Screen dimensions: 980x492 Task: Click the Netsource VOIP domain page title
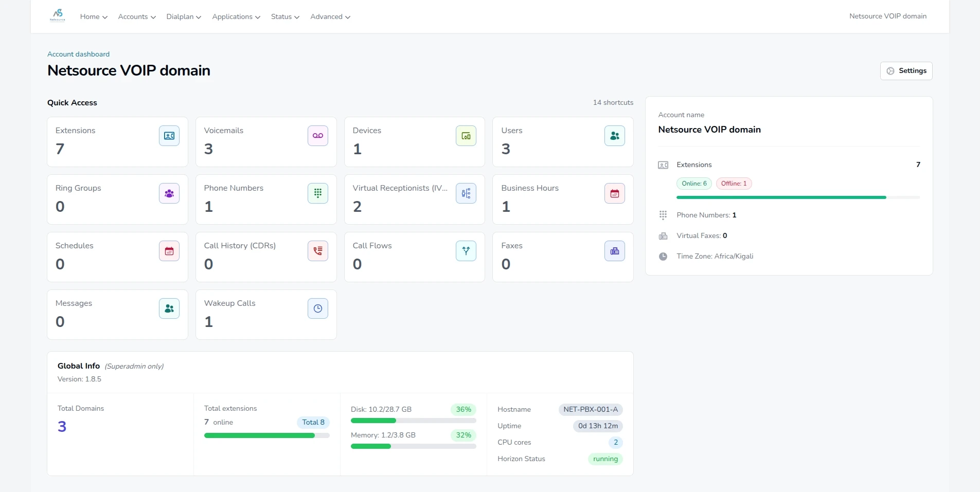[129, 70]
